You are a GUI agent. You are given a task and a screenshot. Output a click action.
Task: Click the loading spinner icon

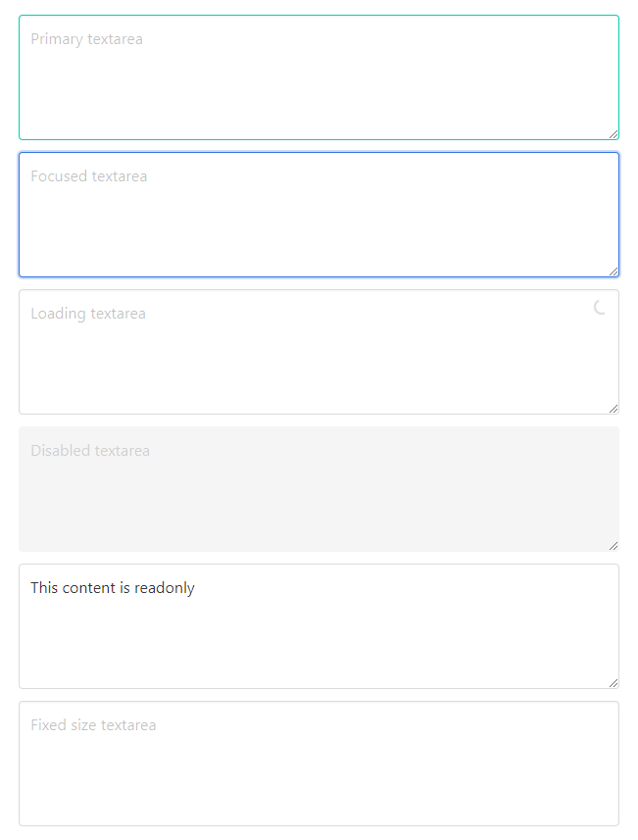[x=600, y=308]
